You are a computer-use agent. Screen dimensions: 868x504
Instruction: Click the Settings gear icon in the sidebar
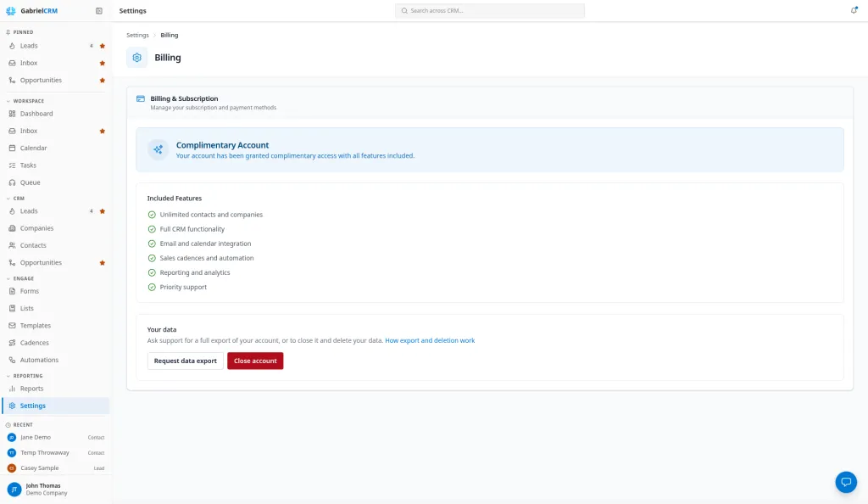pyautogui.click(x=12, y=406)
